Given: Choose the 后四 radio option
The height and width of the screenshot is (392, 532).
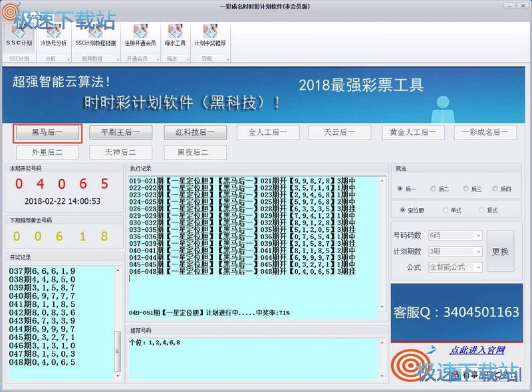Looking at the screenshot, I should pos(494,189).
